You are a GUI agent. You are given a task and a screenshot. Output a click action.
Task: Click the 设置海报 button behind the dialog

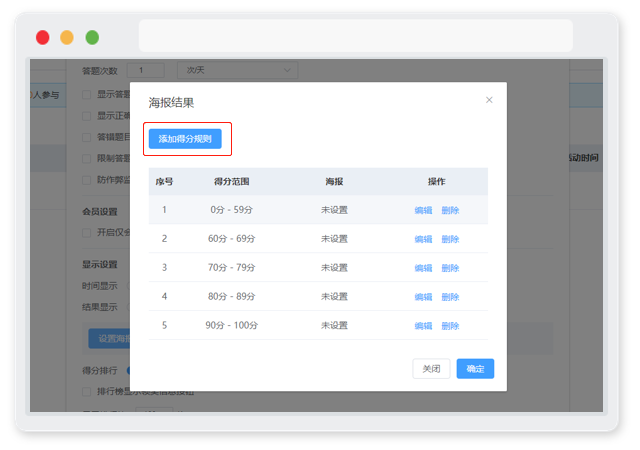[x=109, y=339]
